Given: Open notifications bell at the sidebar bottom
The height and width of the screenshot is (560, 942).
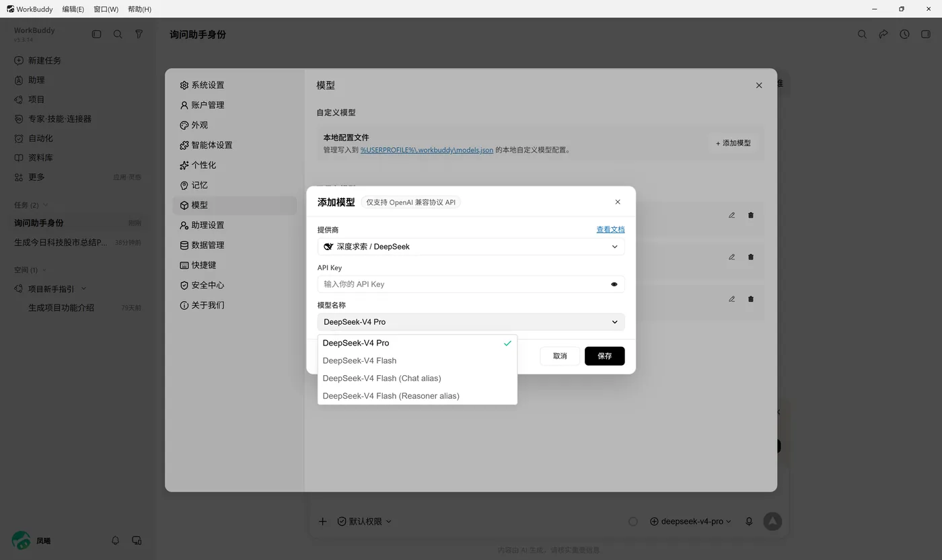Looking at the screenshot, I should [x=115, y=541].
